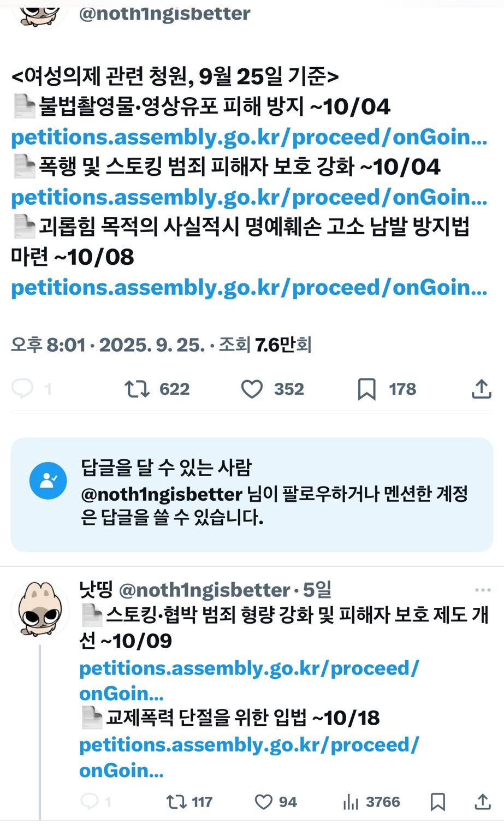Screen dimensions: 504x829
Task: Retweet the main post with 622 reposts
Action: 137,389
